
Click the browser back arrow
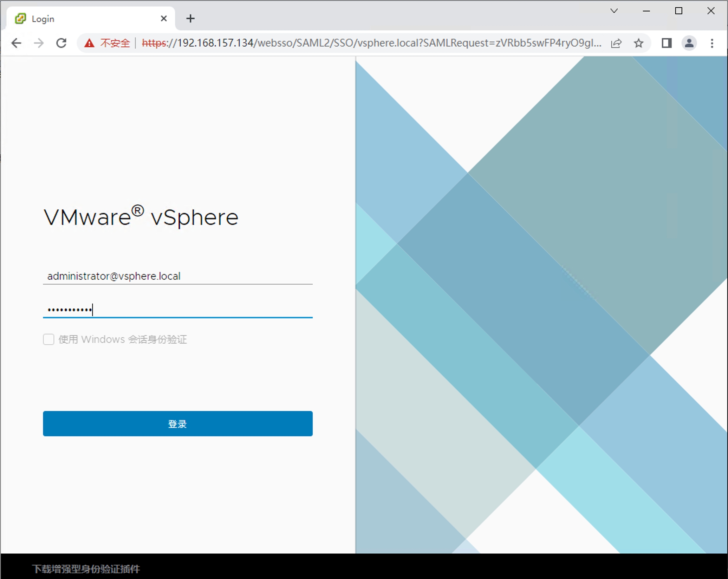coord(16,43)
